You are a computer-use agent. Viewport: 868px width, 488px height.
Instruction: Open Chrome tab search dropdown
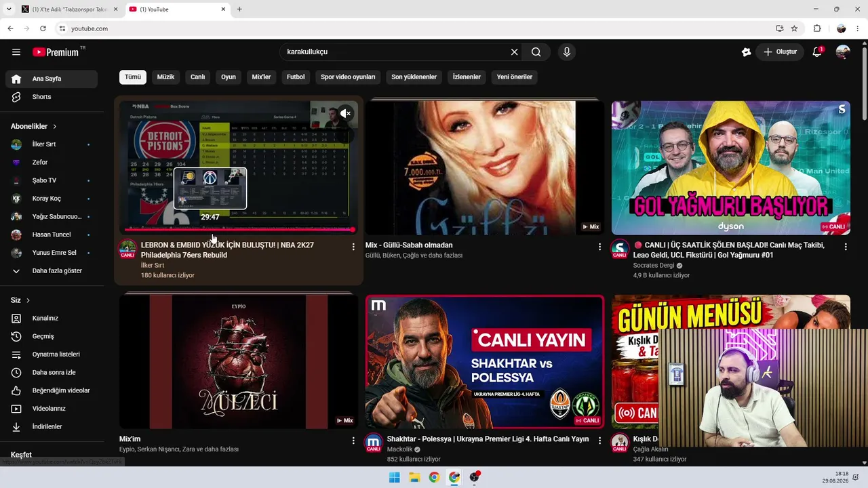coord(9,9)
